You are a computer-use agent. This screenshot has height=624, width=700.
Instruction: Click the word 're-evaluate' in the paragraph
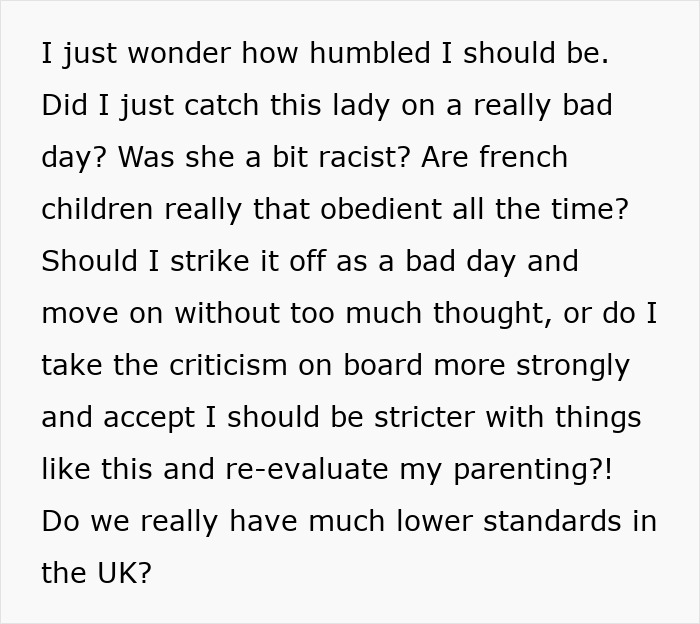coord(307,469)
